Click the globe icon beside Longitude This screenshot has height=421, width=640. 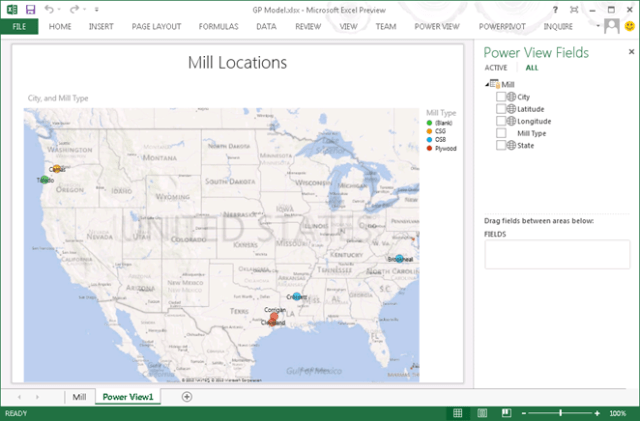(511, 121)
